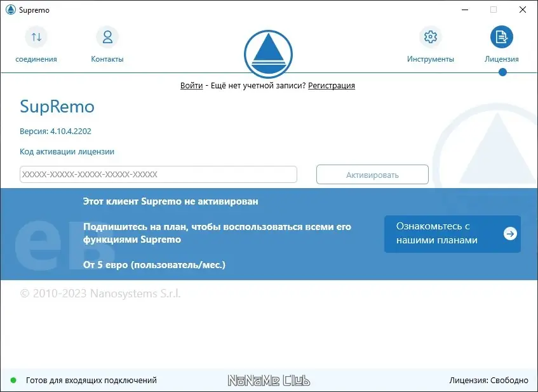
Task: Click Лицензия: Свободно status text
Action: point(488,380)
